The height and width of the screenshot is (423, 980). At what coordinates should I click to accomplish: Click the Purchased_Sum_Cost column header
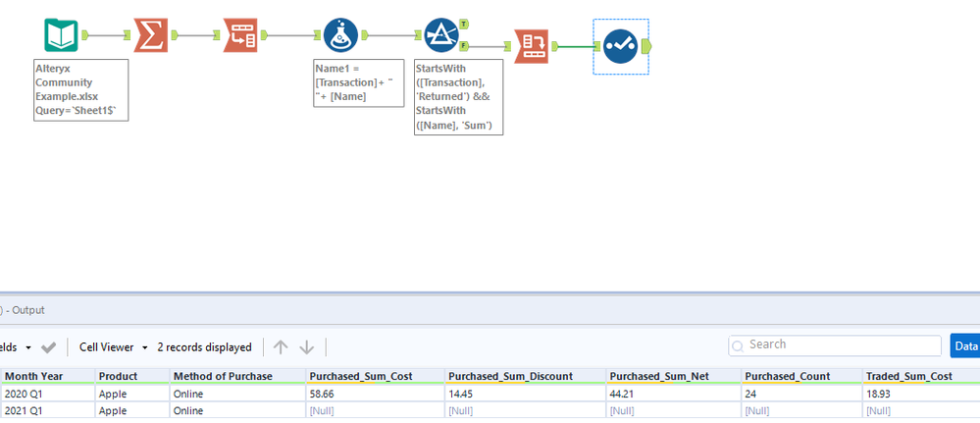pyautogui.click(x=375, y=376)
